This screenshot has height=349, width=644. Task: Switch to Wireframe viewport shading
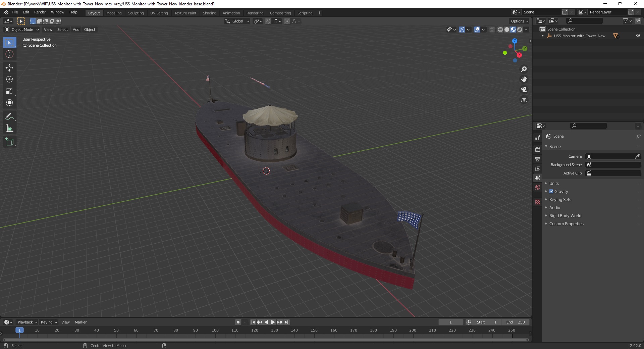tap(500, 30)
